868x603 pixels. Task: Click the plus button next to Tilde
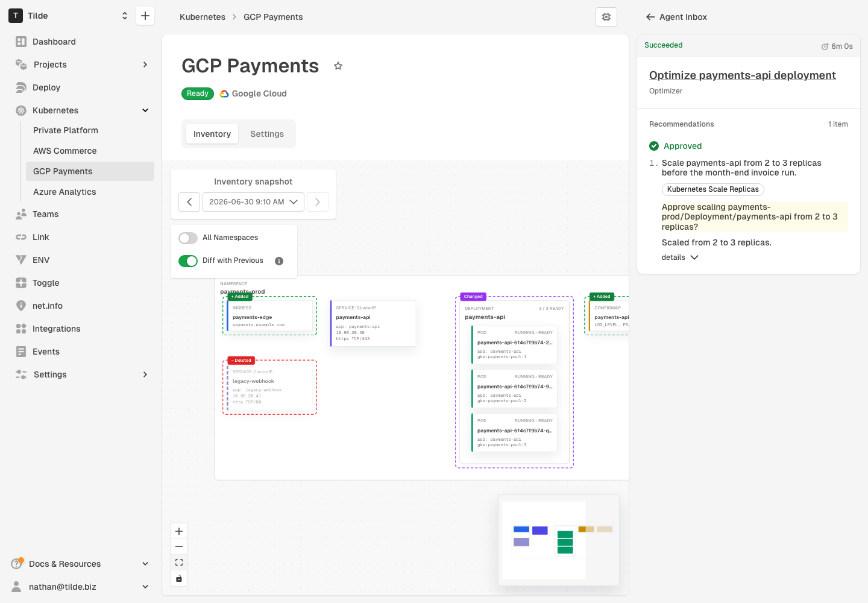(x=145, y=16)
